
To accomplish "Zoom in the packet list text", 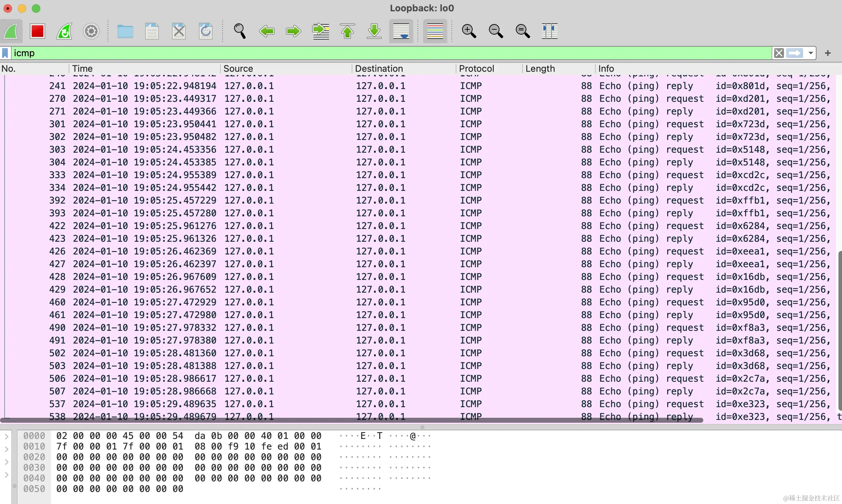I will point(469,31).
